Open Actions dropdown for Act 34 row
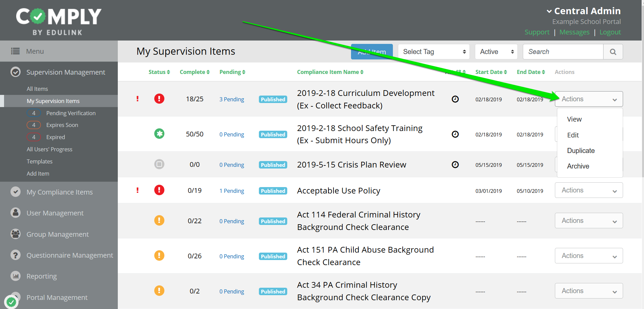The height and width of the screenshot is (309, 644). point(589,291)
